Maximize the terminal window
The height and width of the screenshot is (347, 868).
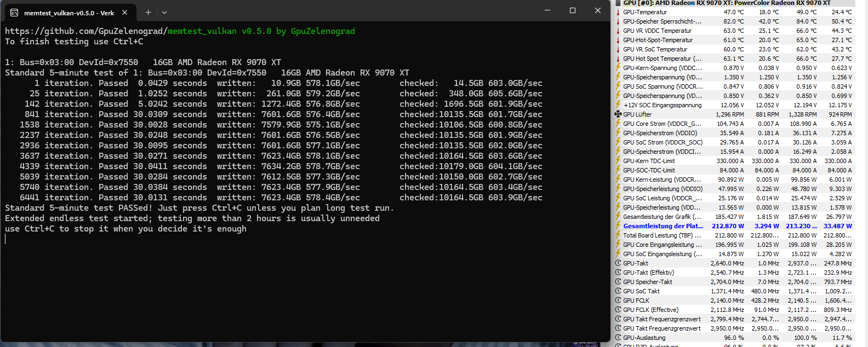point(573,10)
